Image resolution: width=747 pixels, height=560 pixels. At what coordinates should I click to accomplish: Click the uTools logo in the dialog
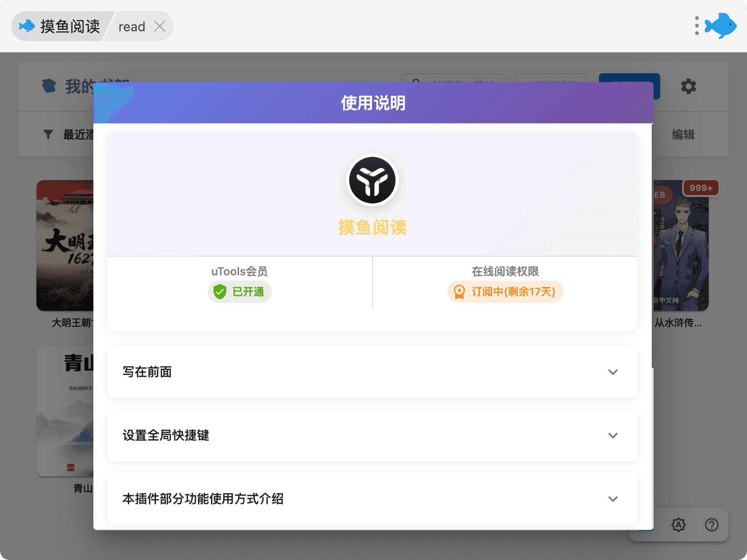point(372,180)
